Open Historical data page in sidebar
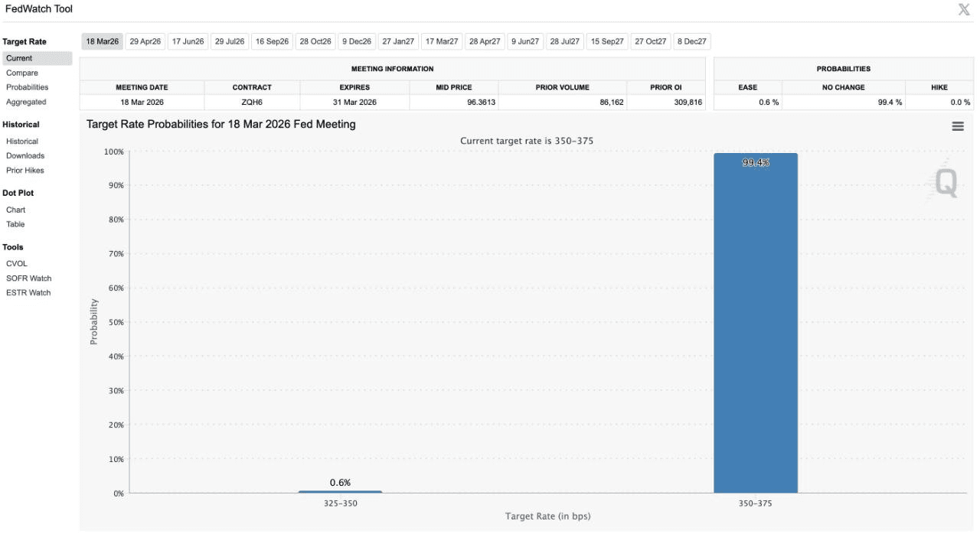980x534 pixels. (x=22, y=142)
